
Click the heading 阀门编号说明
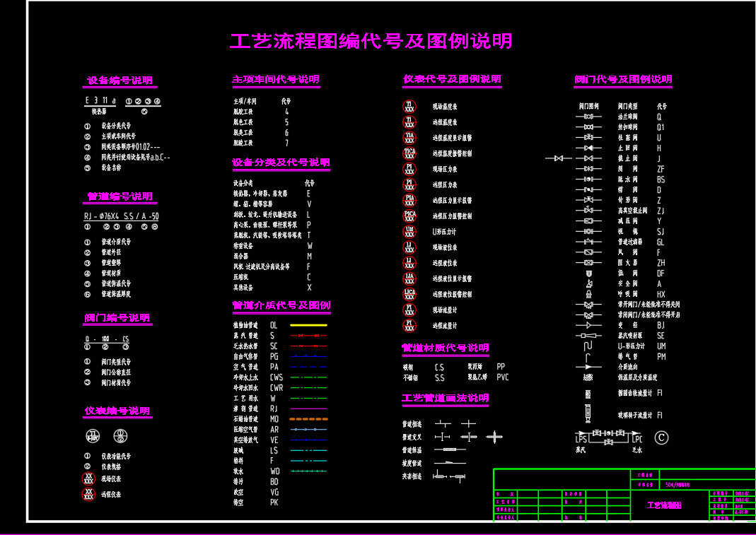point(117,318)
